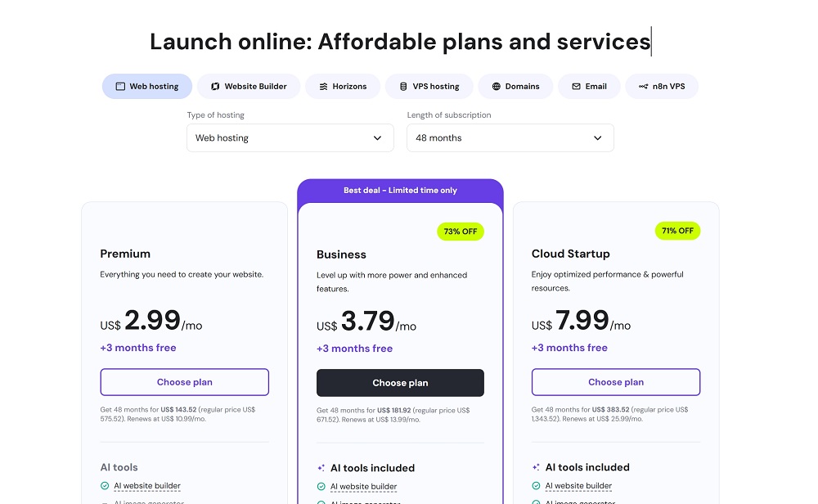
Task: Click the Website Builder tab icon
Action: [x=215, y=87]
